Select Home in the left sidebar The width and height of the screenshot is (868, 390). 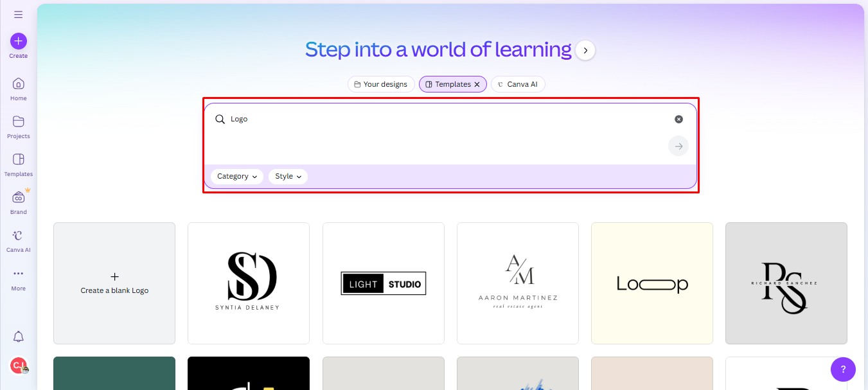coord(18,89)
